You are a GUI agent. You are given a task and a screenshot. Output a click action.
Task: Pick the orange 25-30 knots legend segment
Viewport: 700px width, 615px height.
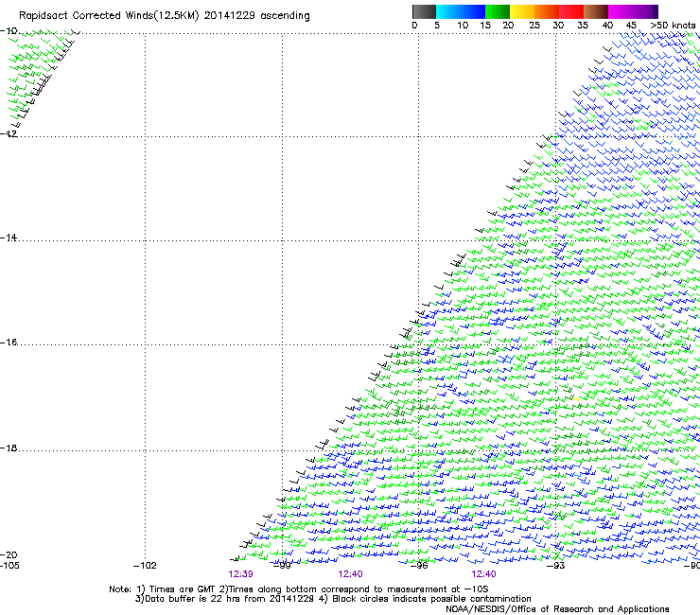pyautogui.click(x=547, y=11)
